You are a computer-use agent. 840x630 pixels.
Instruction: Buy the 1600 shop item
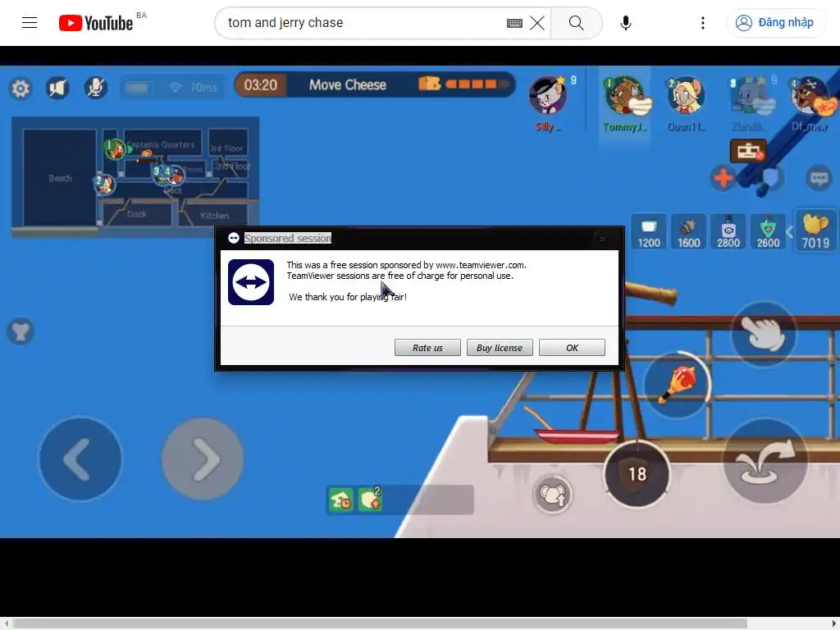[688, 232]
